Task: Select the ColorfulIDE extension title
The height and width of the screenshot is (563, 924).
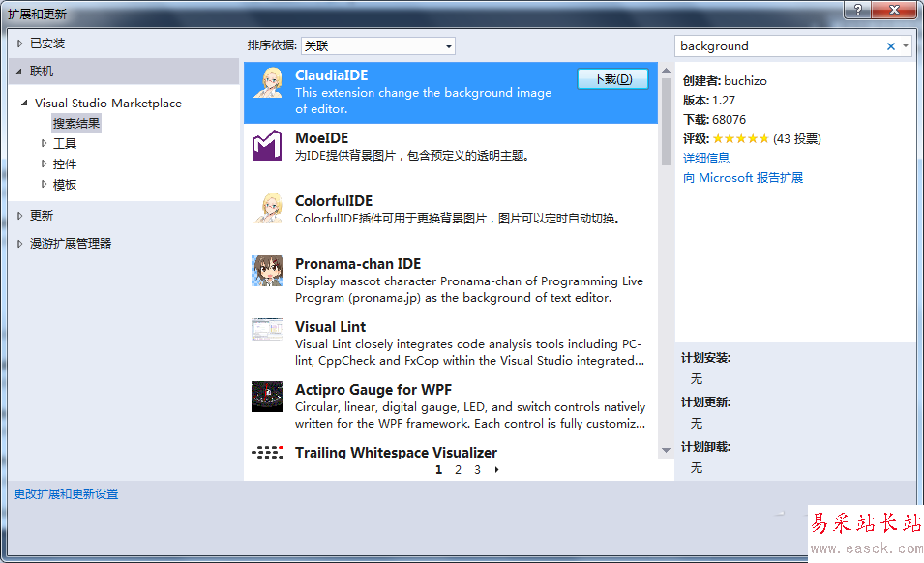Action: pyautogui.click(x=334, y=201)
